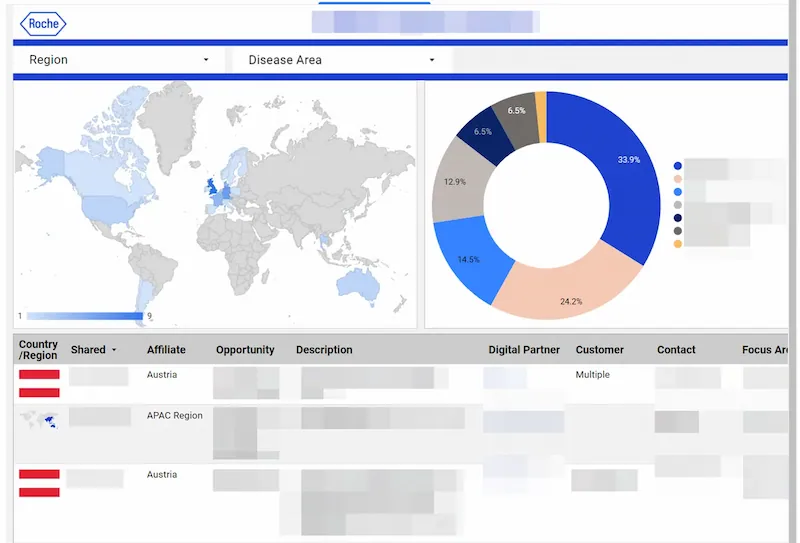Image resolution: width=800 pixels, height=543 pixels.
Task: Select the peach legend dot in the chart legend
Action: (678, 179)
